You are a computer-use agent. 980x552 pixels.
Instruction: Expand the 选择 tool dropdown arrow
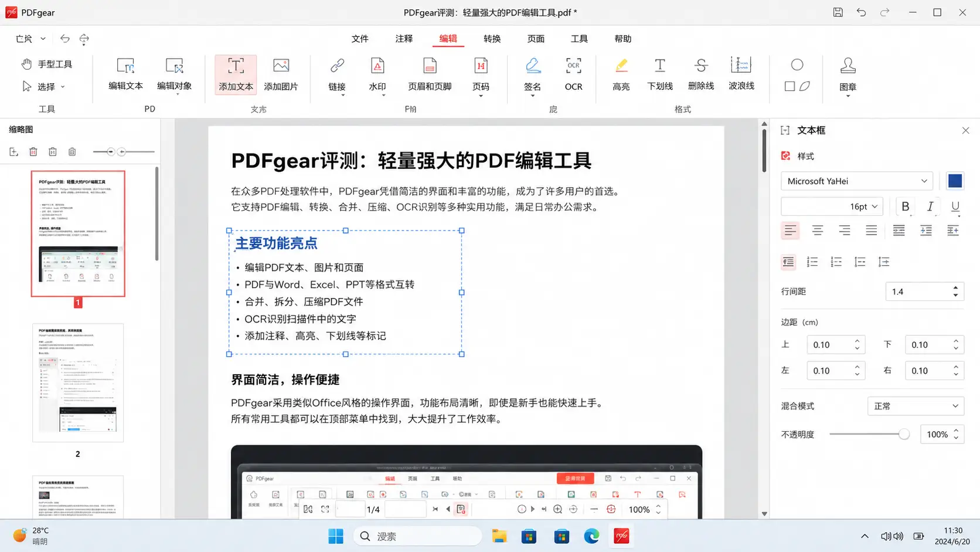pos(63,87)
